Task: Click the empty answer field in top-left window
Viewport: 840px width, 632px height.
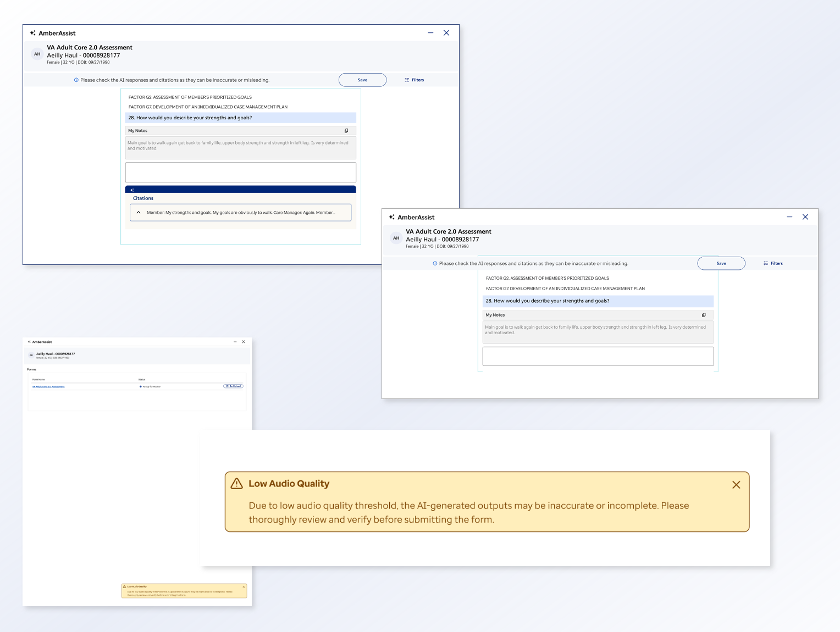Action: [241, 173]
